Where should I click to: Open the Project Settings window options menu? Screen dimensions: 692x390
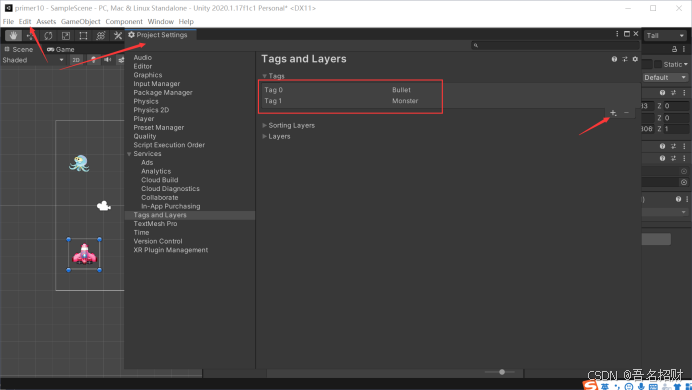click(x=617, y=34)
